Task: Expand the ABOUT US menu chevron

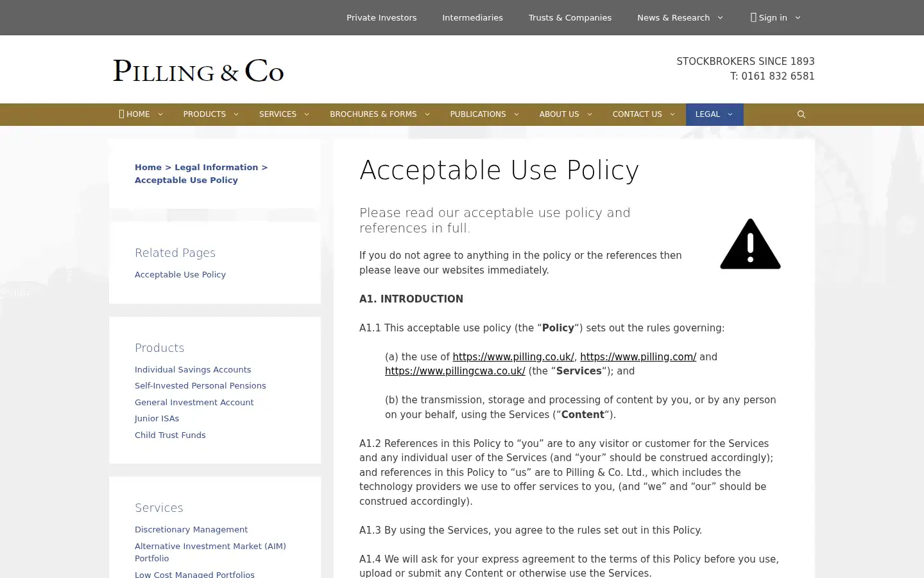Action: point(590,114)
